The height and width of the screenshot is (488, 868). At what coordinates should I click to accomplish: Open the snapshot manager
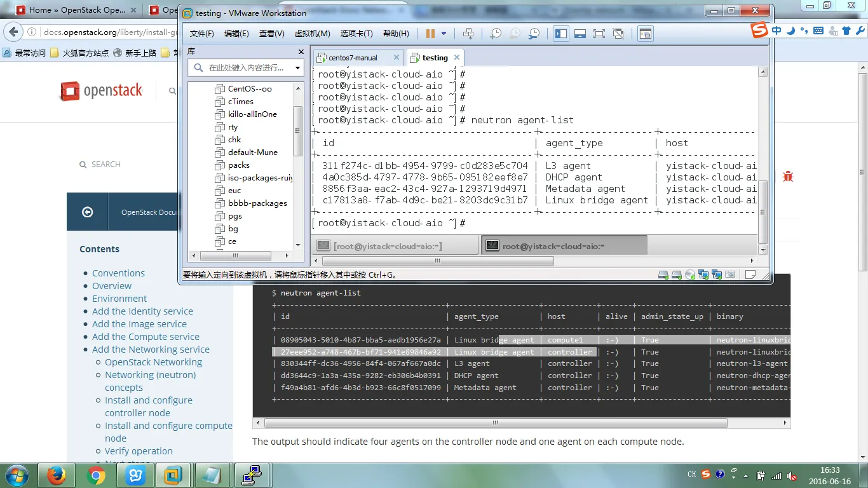[x=534, y=34]
